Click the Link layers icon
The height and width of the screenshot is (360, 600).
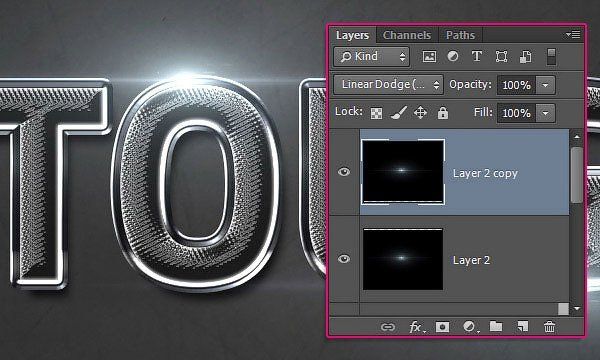[388, 327]
